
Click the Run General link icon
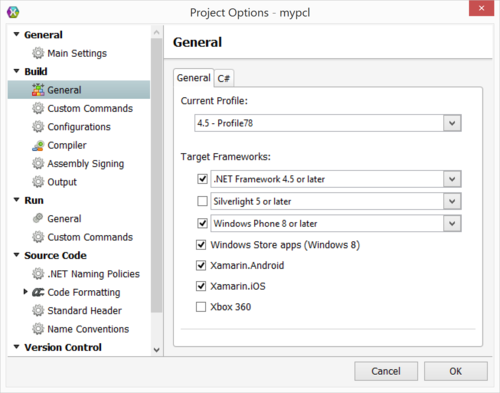click(x=38, y=218)
